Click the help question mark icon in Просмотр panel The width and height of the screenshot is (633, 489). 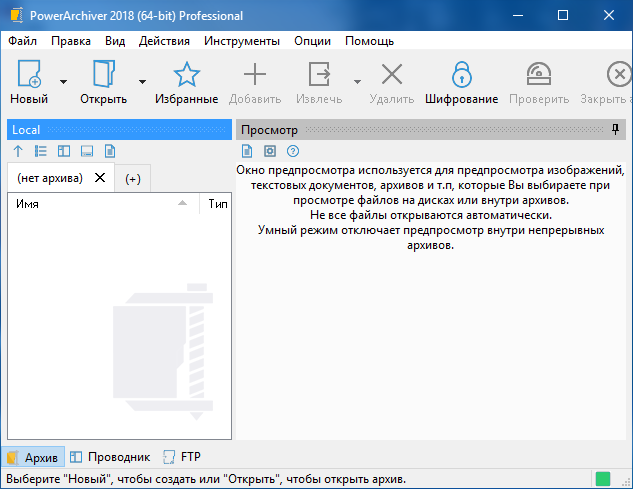293,151
